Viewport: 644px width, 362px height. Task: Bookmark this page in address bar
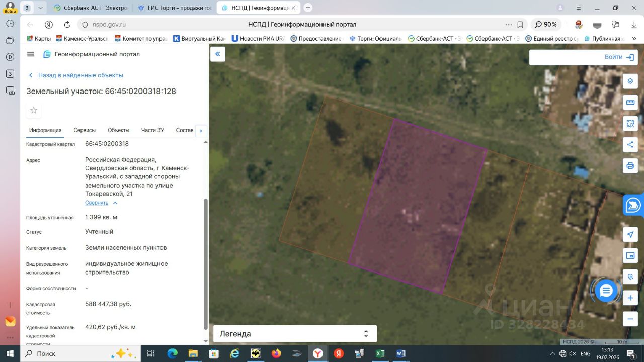click(520, 25)
